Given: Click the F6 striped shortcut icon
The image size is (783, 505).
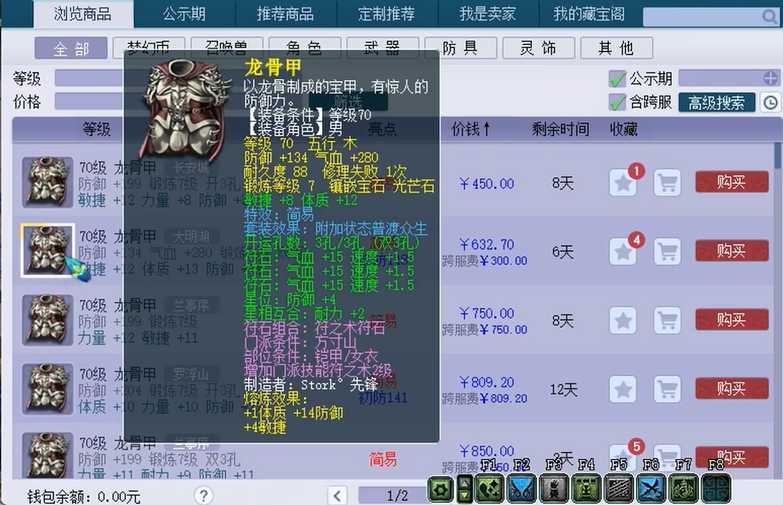Looking at the screenshot, I should click(x=619, y=489).
